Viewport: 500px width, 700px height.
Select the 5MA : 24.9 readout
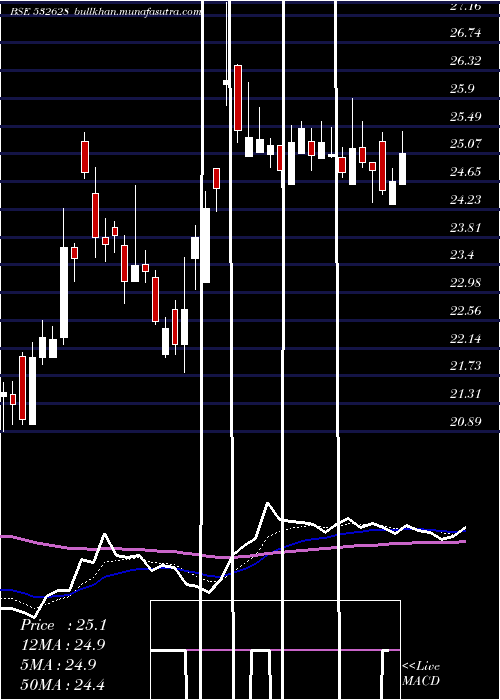coord(58,664)
